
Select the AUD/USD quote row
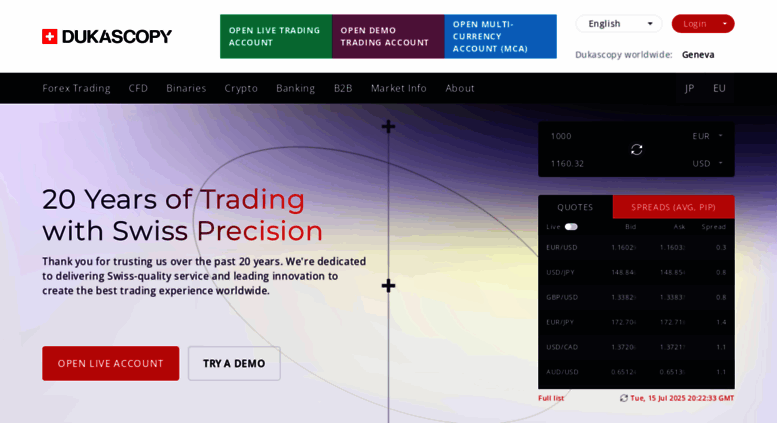click(636, 371)
